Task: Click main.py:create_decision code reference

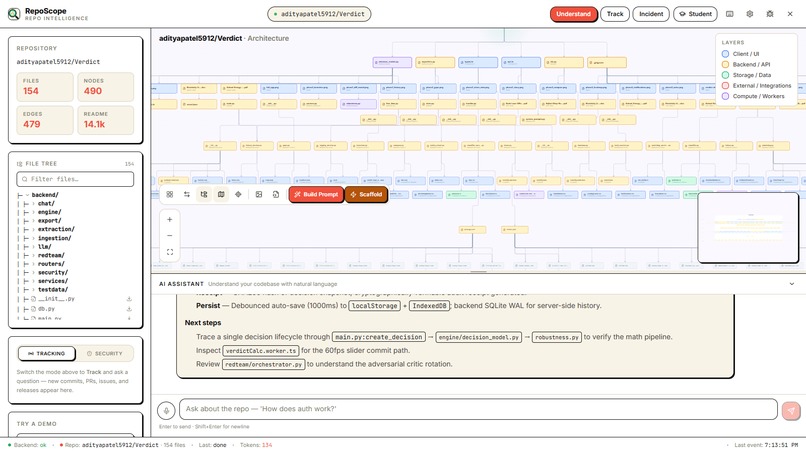Action: pyautogui.click(x=379, y=337)
